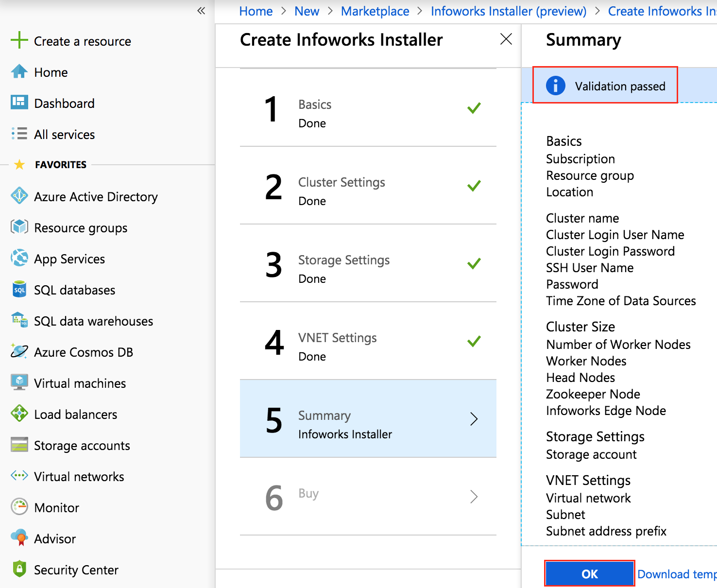The width and height of the screenshot is (717, 588).
Task: Open the Storage accounts icon
Action: (x=19, y=445)
